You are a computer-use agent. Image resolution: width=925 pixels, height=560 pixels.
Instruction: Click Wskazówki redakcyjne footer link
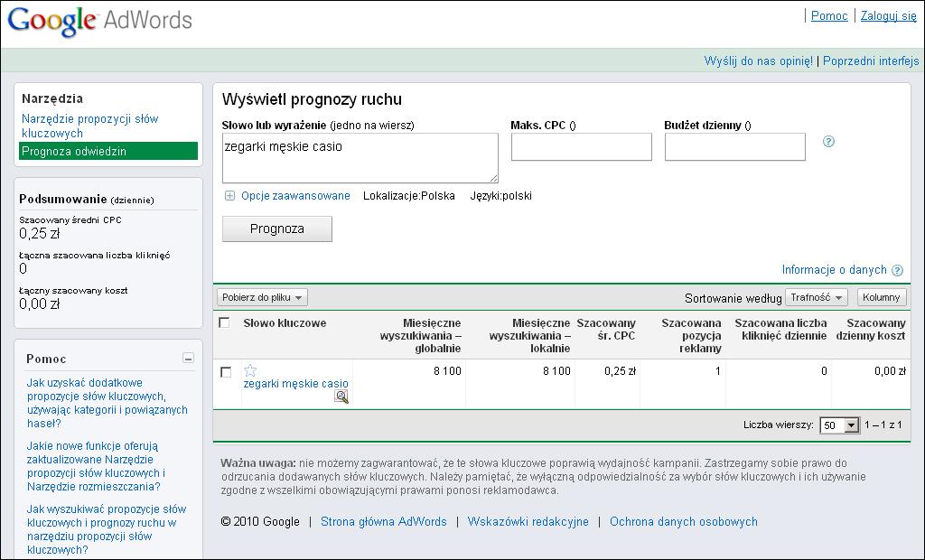click(528, 522)
